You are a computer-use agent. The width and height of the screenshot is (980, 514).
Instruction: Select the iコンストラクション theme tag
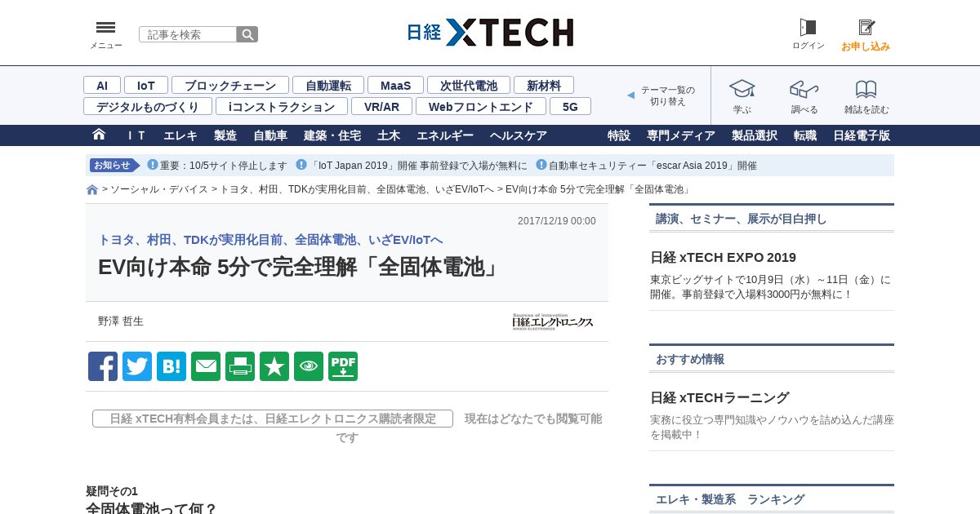[282, 106]
